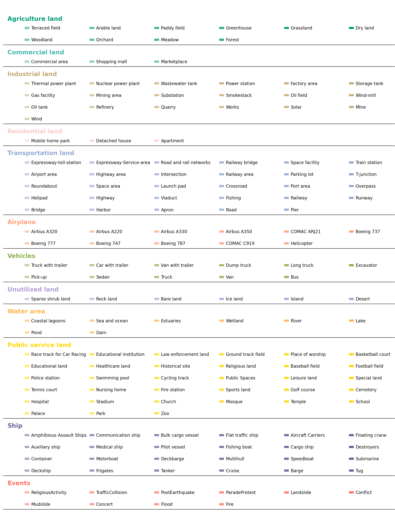Click the Nuclear power plant swatch
395x532 pixels.
[x=92, y=83]
